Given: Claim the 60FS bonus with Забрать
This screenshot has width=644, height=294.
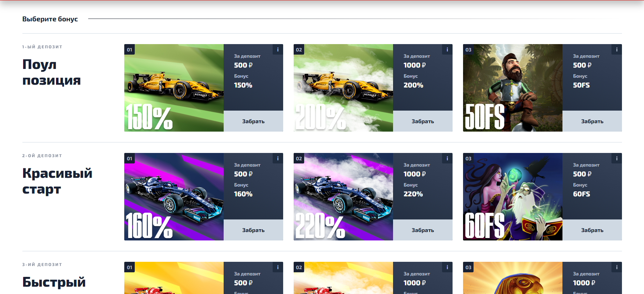Looking at the screenshot, I should tap(592, 230).
